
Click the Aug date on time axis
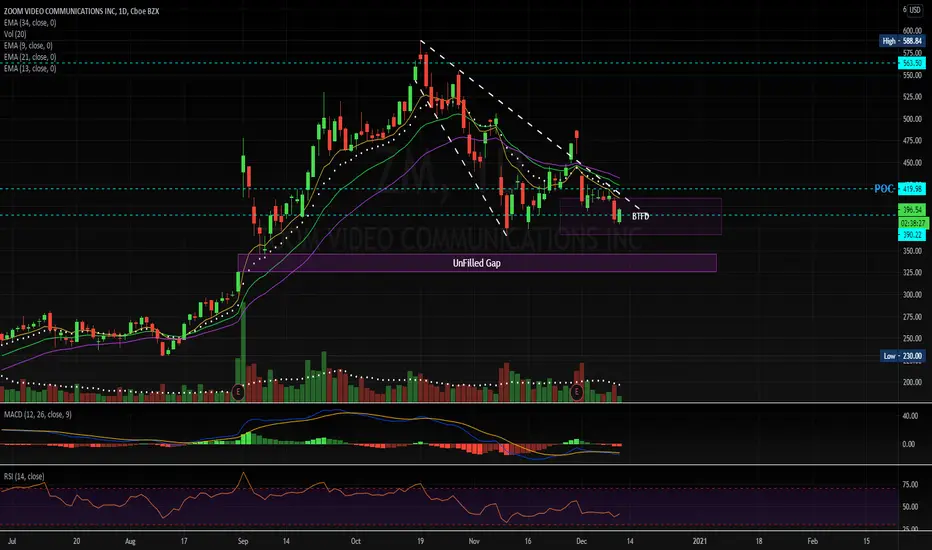point(130,541)
